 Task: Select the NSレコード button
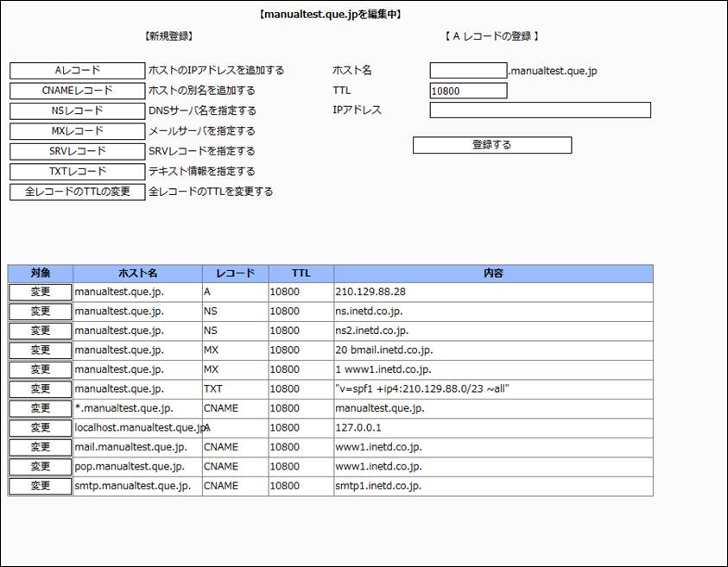pos(77,110)
